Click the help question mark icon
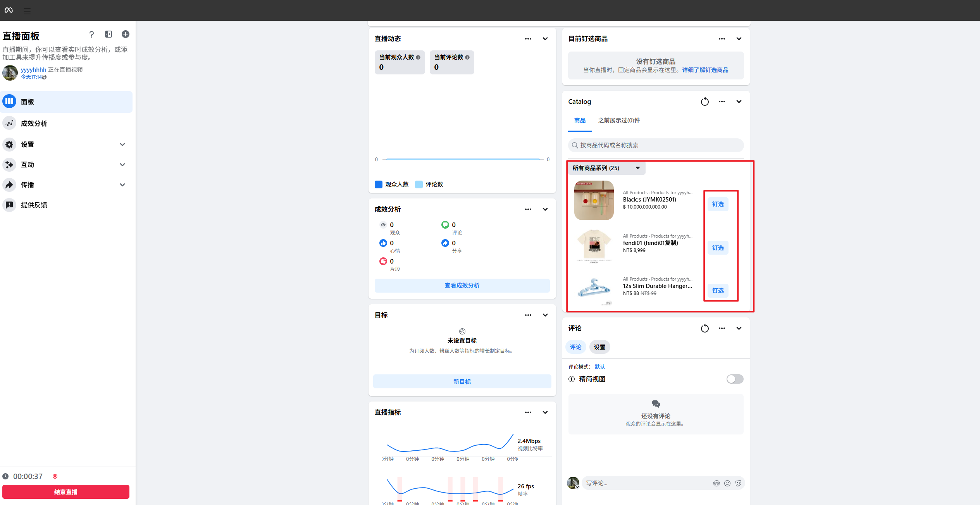Screen dimensions: 980x505 pyautogui.click(x=91, y=34)
